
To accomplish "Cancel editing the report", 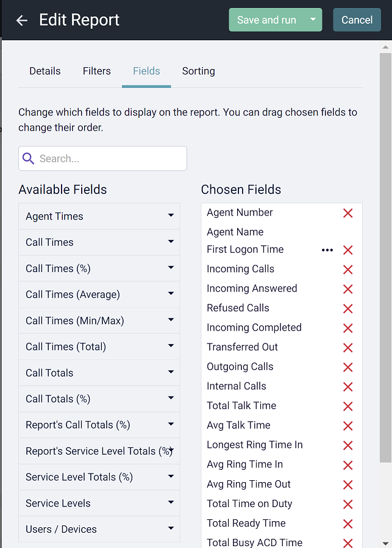I will 357,20.
